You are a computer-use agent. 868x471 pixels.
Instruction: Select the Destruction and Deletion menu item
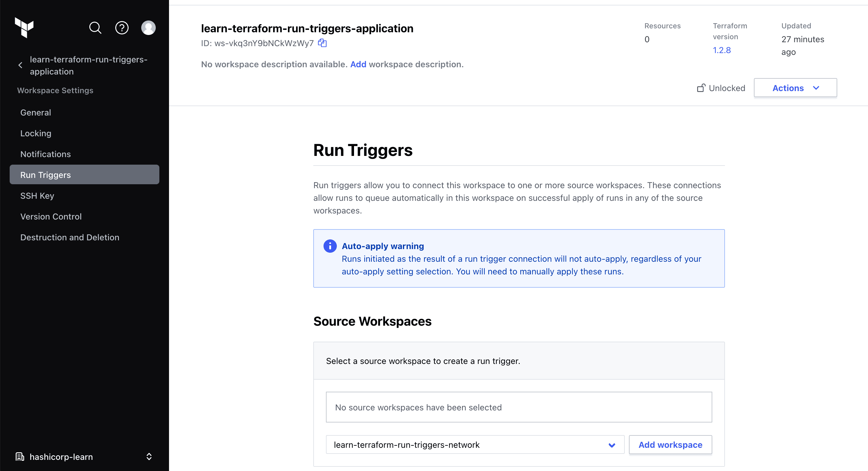tap(70, 237)
